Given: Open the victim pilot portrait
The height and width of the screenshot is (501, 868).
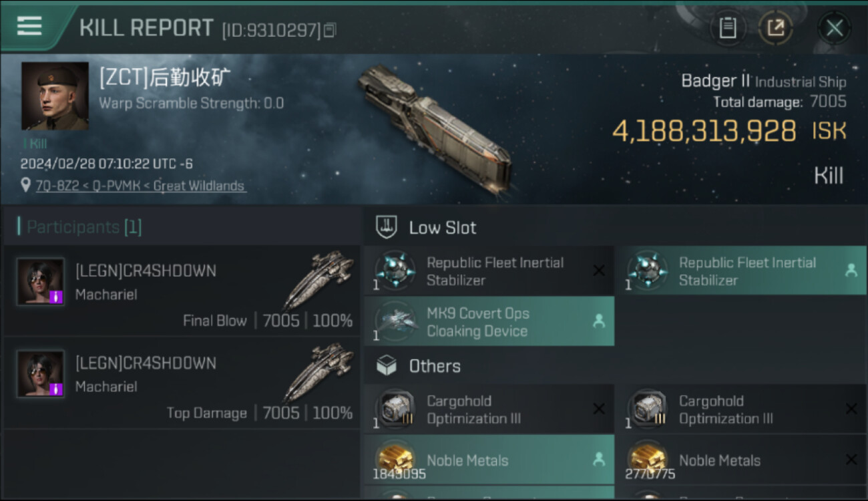Looking at the screenshot, I should (x=55, y=96).
